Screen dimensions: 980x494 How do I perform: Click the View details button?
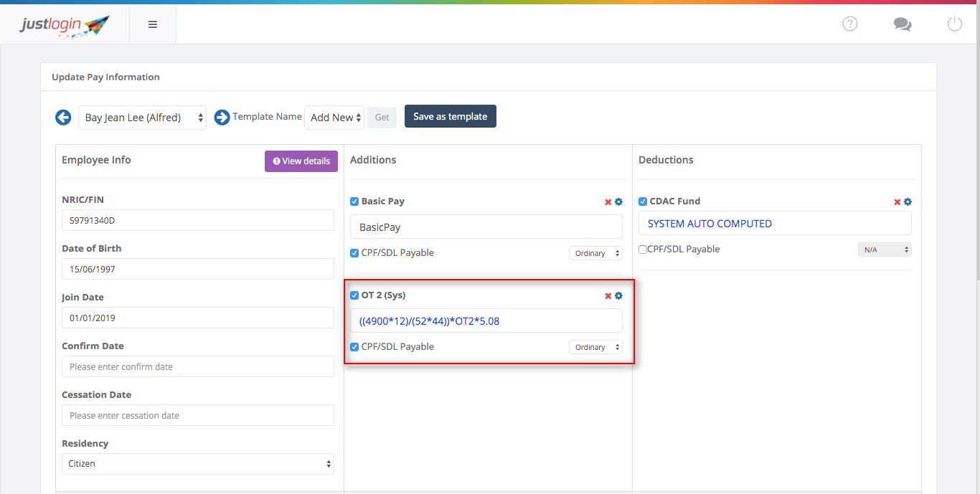tap(301, 161)
